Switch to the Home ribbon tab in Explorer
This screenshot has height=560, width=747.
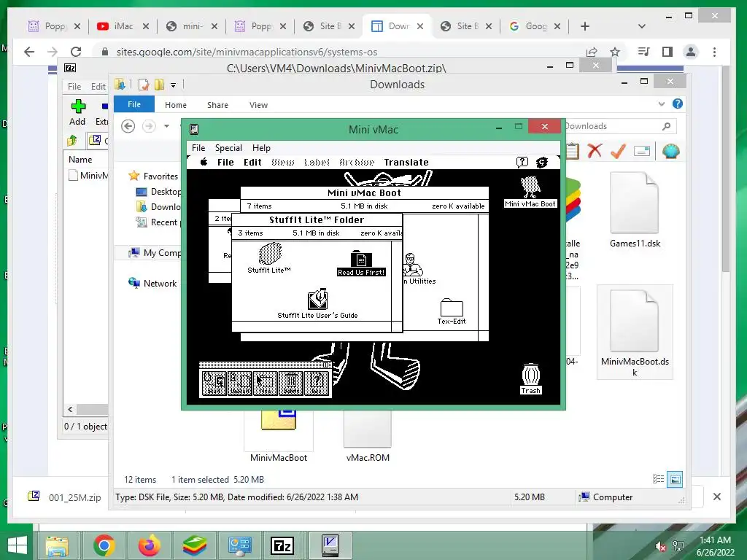176,105
